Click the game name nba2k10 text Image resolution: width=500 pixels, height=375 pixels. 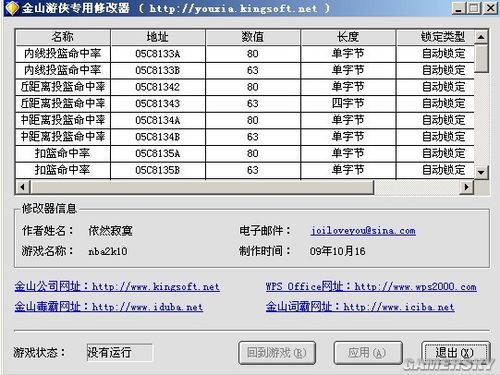pos(108,251)
